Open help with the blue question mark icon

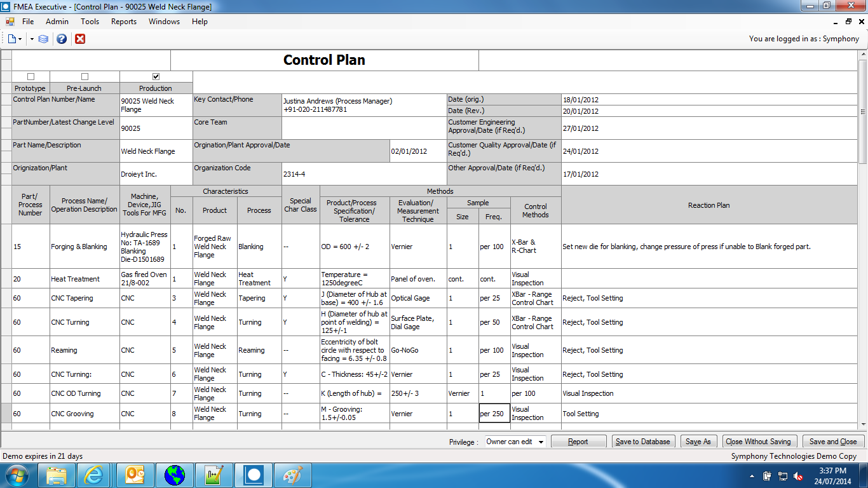pos(62,39)
